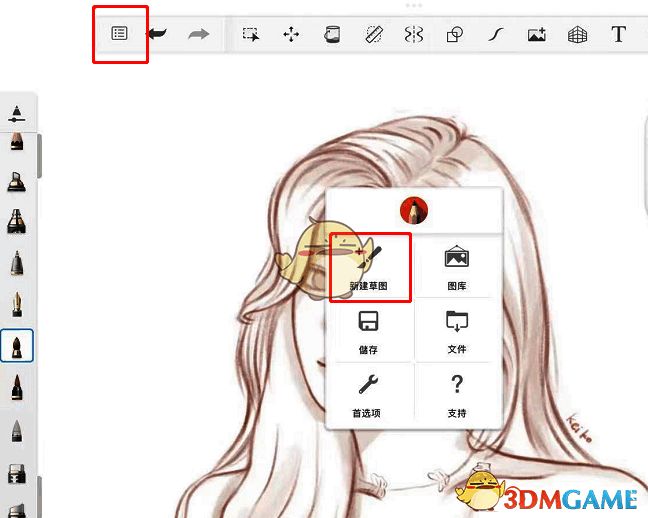Screen dimensions: 648x518
Task: Select the Text tool
Action: [618, 34]
